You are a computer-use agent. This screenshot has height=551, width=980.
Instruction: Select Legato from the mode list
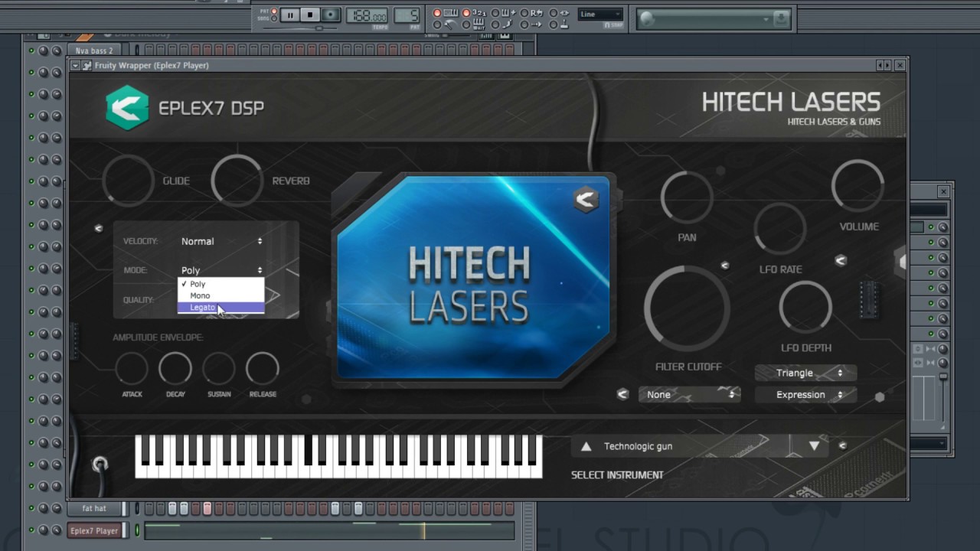click(221, 307)
